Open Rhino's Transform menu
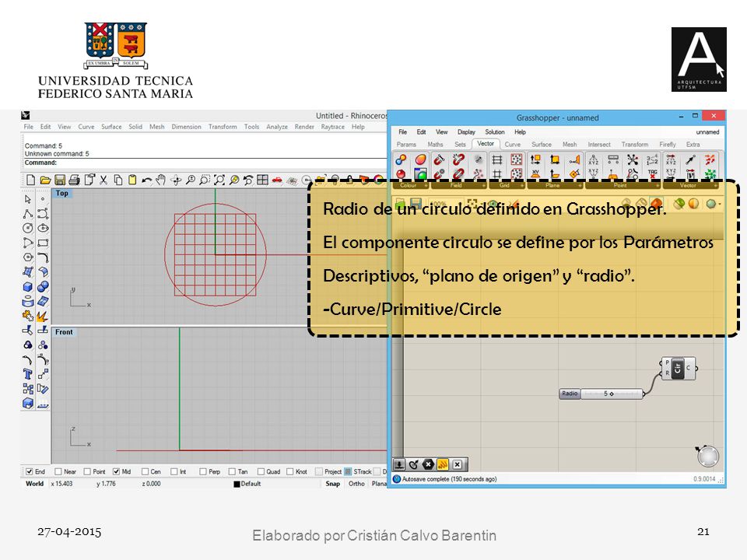Viewport: 747px width, 560px height. 223,127
